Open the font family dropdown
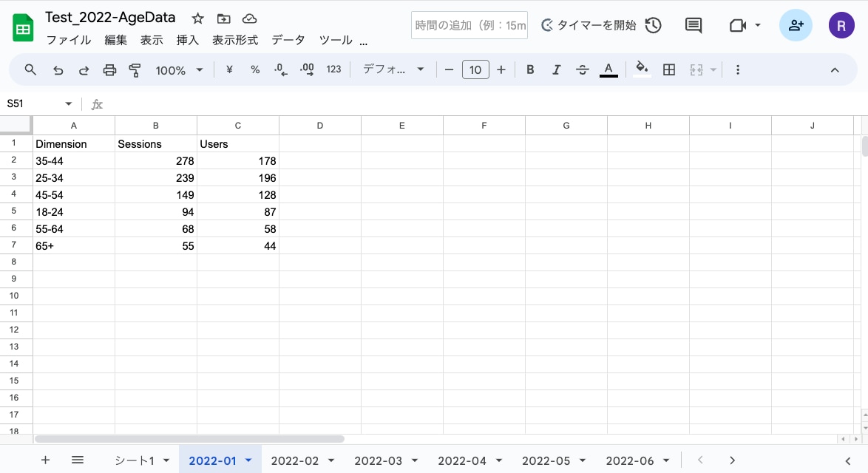Screen dimensions: 868x473 pos(393,69)
